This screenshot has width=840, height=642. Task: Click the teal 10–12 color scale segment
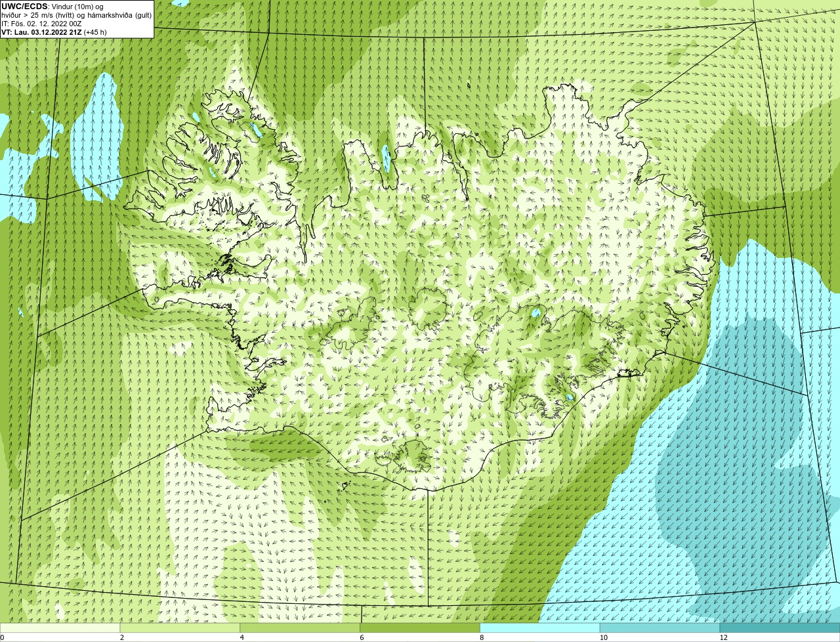[661, 628]
